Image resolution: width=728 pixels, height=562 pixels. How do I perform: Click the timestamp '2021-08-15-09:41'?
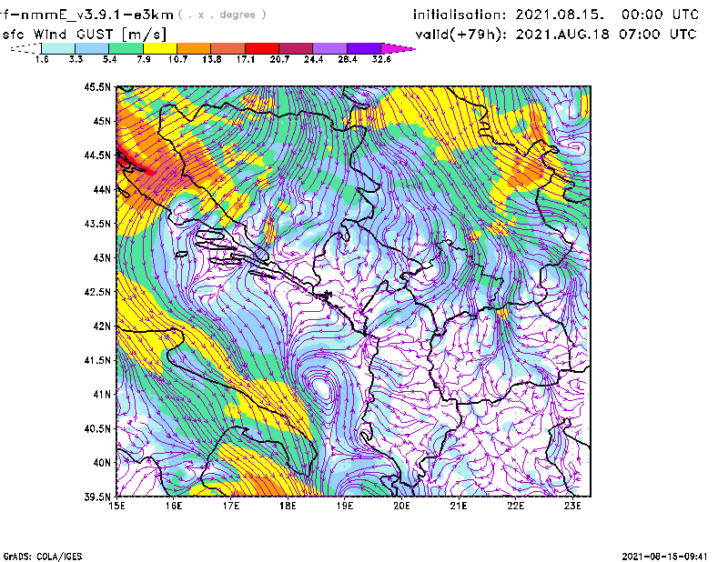tap(665, 557)
